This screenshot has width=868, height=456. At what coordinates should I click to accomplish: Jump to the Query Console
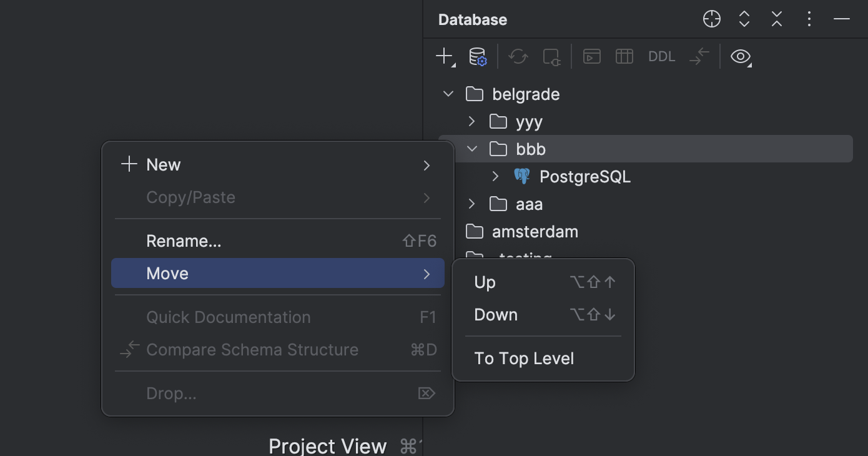pyautogui.click(x=591, y=56)
